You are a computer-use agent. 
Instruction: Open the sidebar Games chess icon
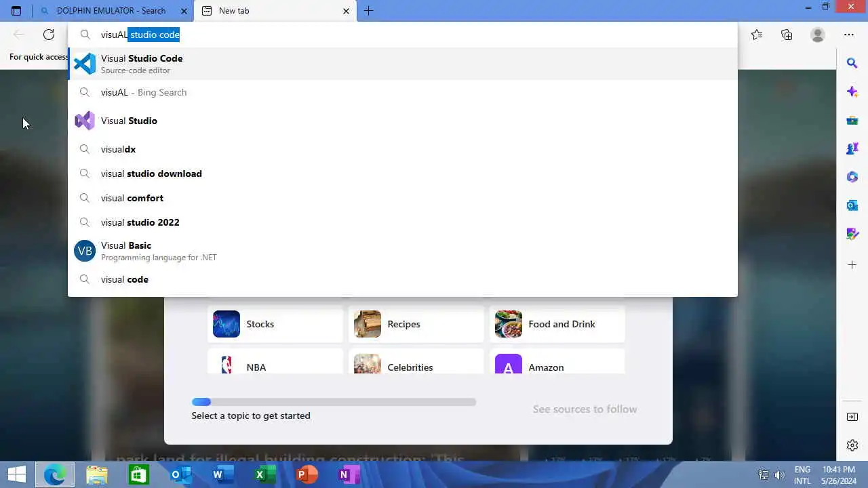click(x=852, y=148)
